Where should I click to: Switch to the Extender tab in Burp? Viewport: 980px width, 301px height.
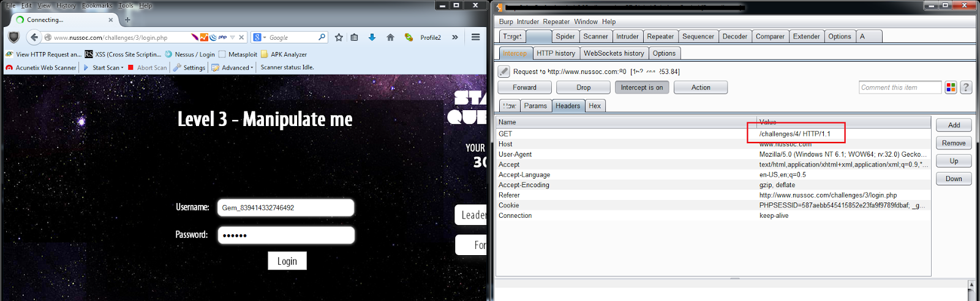(807, 36)
